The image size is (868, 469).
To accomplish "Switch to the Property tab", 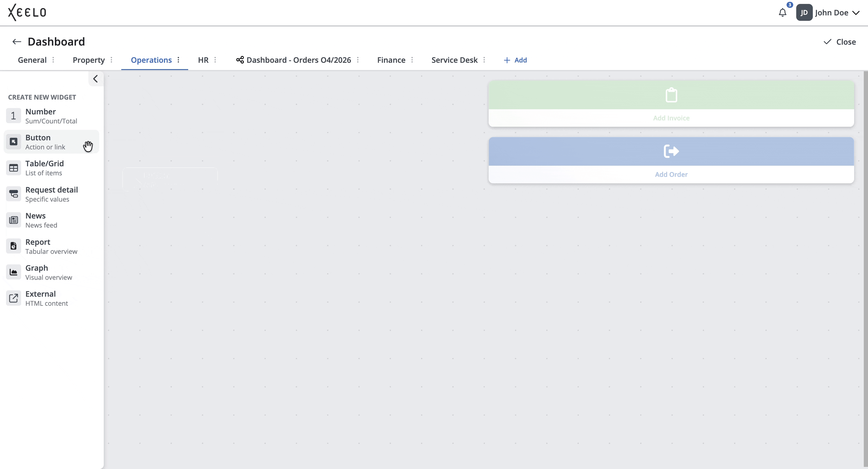I will coord(89,60).
